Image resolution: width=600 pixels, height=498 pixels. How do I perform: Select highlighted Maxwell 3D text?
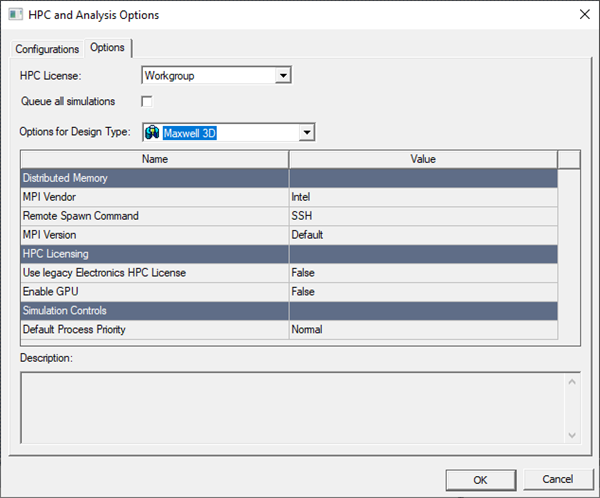[x=189, y=133]
